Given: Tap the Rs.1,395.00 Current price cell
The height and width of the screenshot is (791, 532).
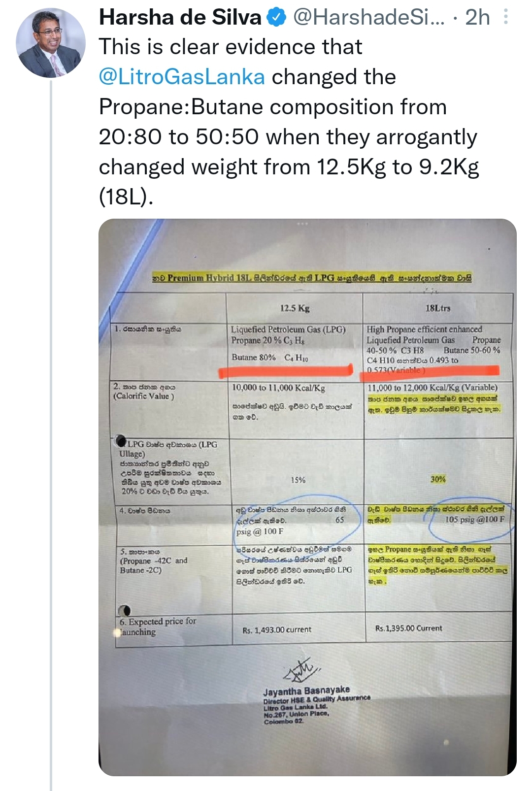Looking at the screenshot, I should [x=408, y=628].
